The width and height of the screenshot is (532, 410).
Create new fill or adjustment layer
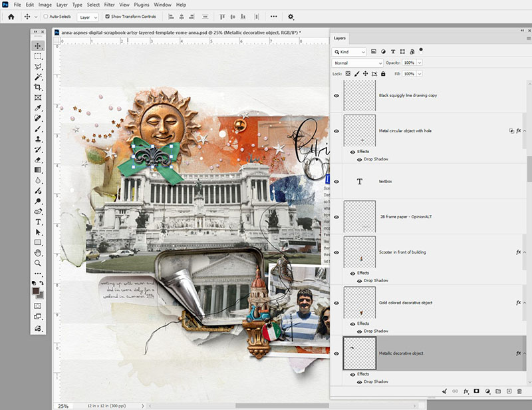487,391
